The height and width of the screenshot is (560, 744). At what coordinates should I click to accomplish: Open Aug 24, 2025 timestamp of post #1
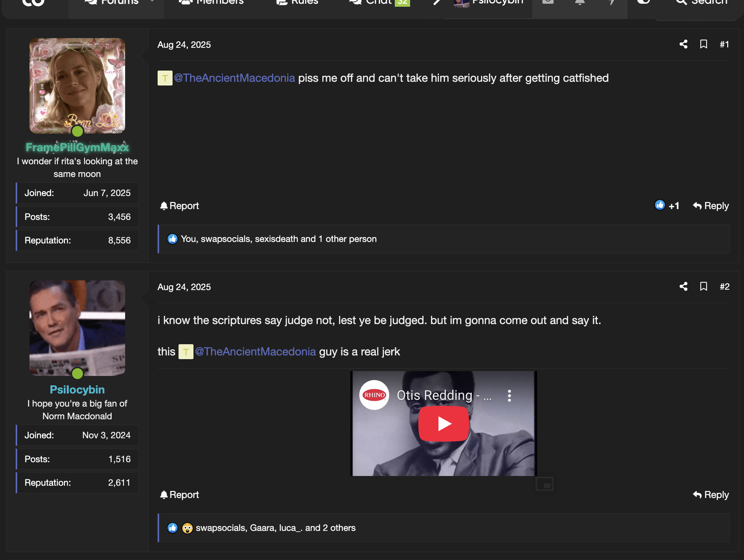point(184,45)
